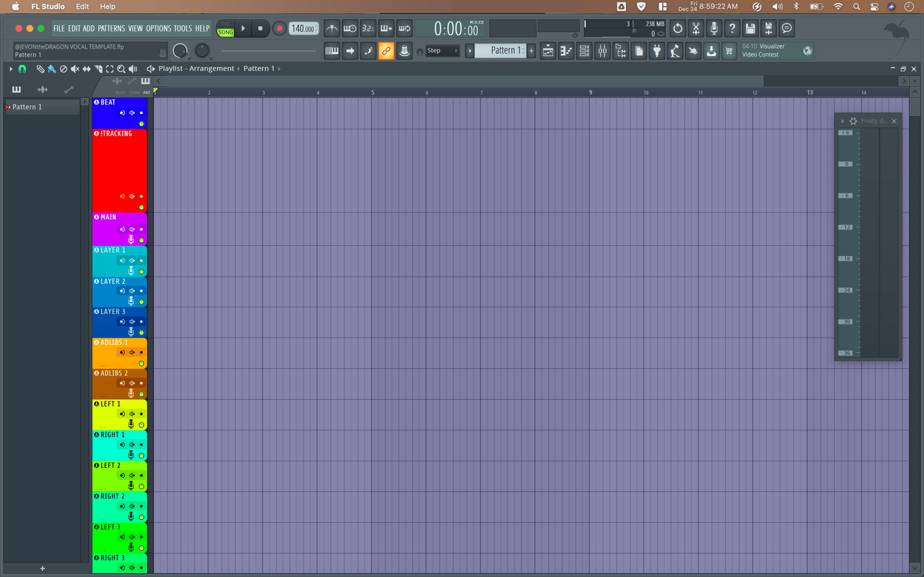The image size is (924, 577).
Task: Mute the BEAT track with its green switch
Action: point(141,124)
